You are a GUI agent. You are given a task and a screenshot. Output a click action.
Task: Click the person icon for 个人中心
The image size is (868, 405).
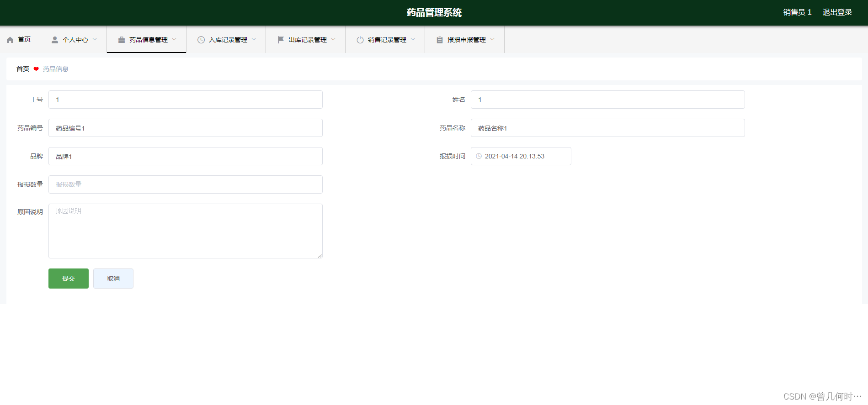pos(55,40)
